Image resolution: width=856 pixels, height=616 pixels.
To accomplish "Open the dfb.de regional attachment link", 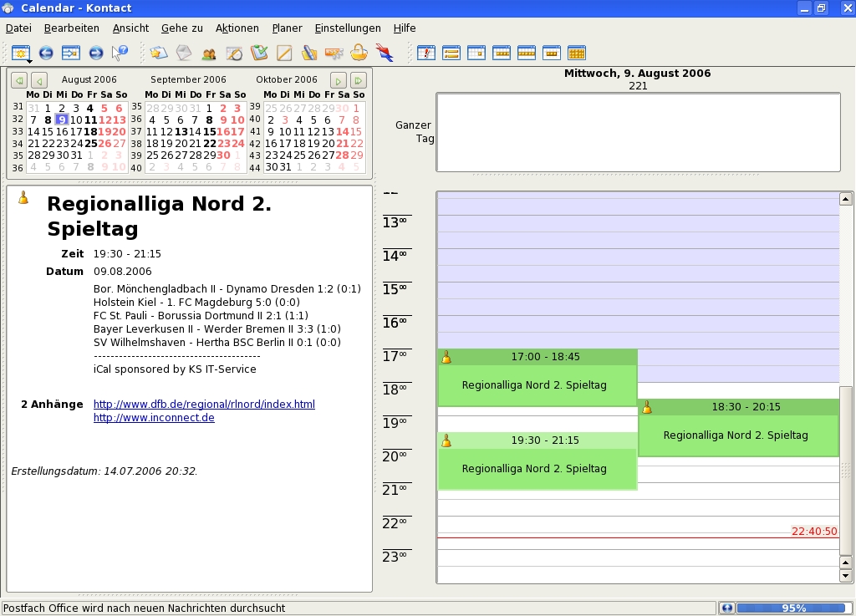I will point(204,405).
